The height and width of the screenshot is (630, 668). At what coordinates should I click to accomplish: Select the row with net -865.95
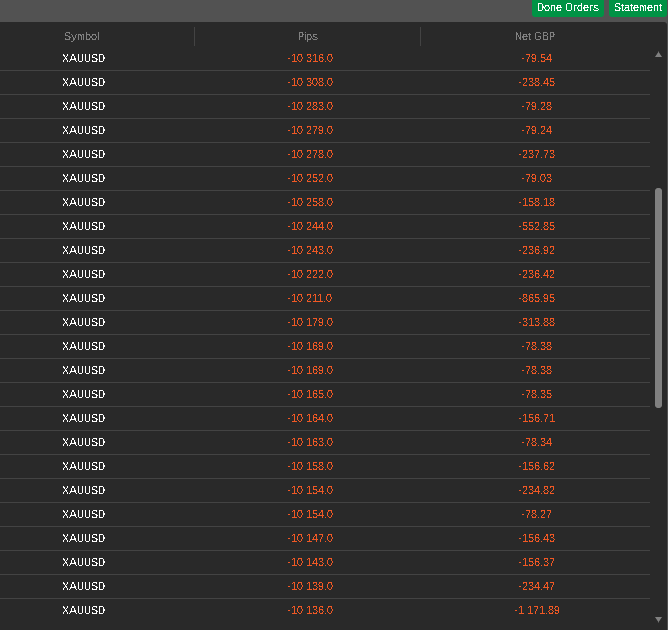pos(325,298)
